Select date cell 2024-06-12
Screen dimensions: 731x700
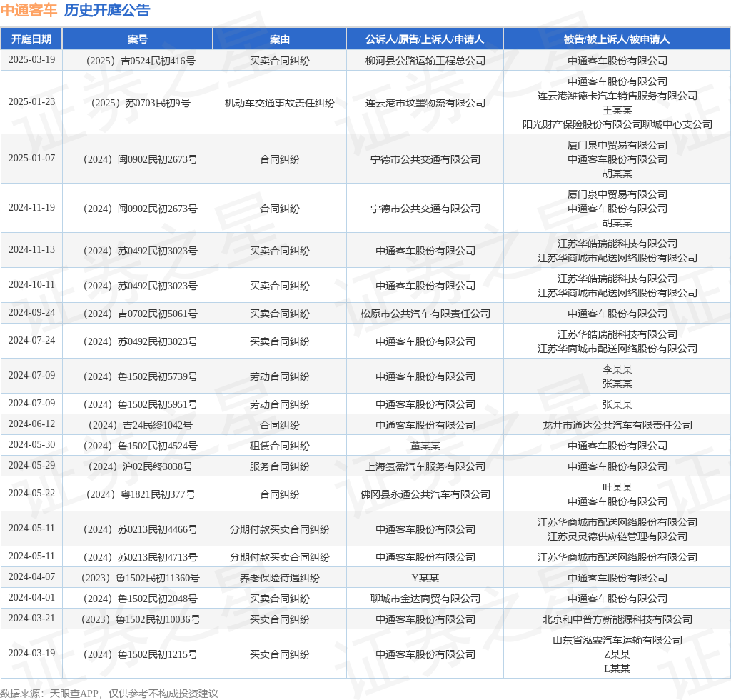(x=31, y=424)
